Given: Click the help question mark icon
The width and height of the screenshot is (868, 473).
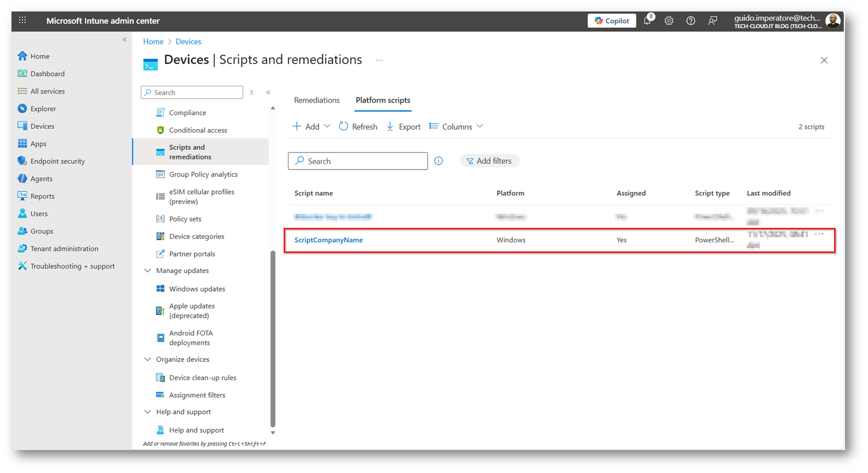Looking at the screenshot, I should 690,21.
